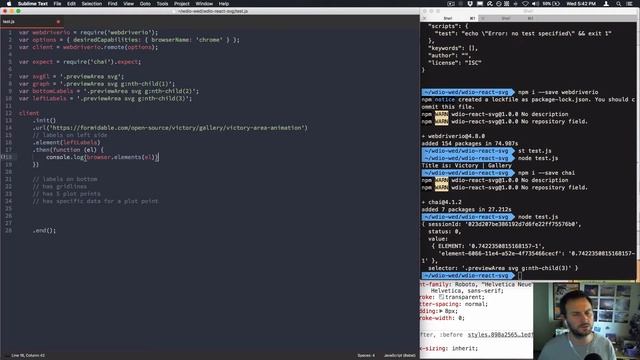Open the Project menu
This screenshot has width=640, height=360.
pyautogui.click(x=182, y=4)
